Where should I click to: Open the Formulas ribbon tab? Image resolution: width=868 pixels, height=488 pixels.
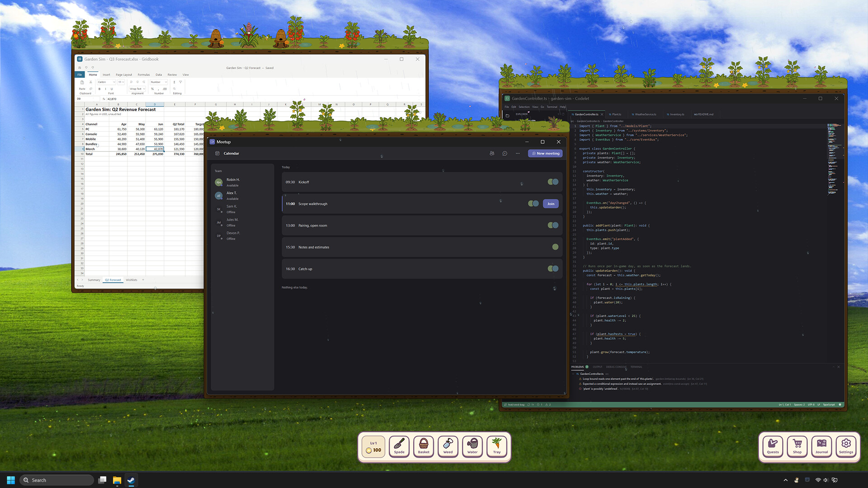[x=144, y=75]
